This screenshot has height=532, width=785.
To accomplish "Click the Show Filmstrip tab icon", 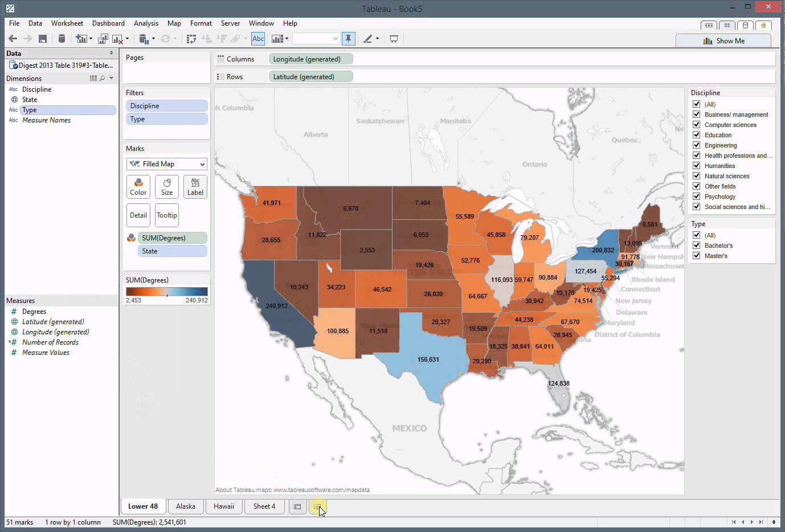I will [709, 25].
